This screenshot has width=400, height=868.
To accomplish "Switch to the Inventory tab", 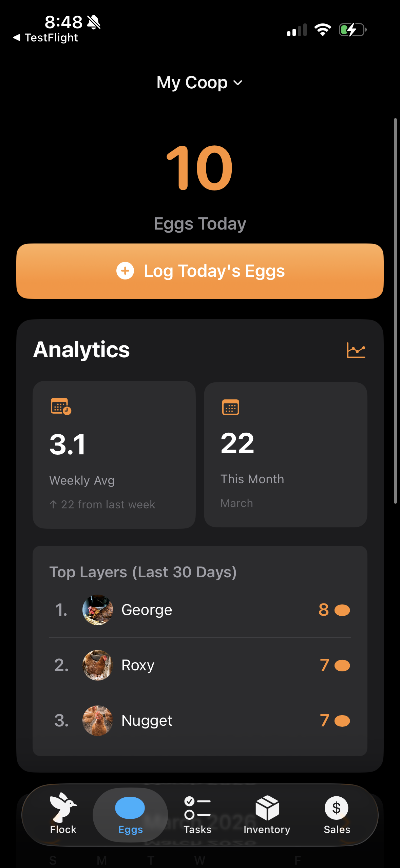I will pyautogui.click(x=267, y=814).
